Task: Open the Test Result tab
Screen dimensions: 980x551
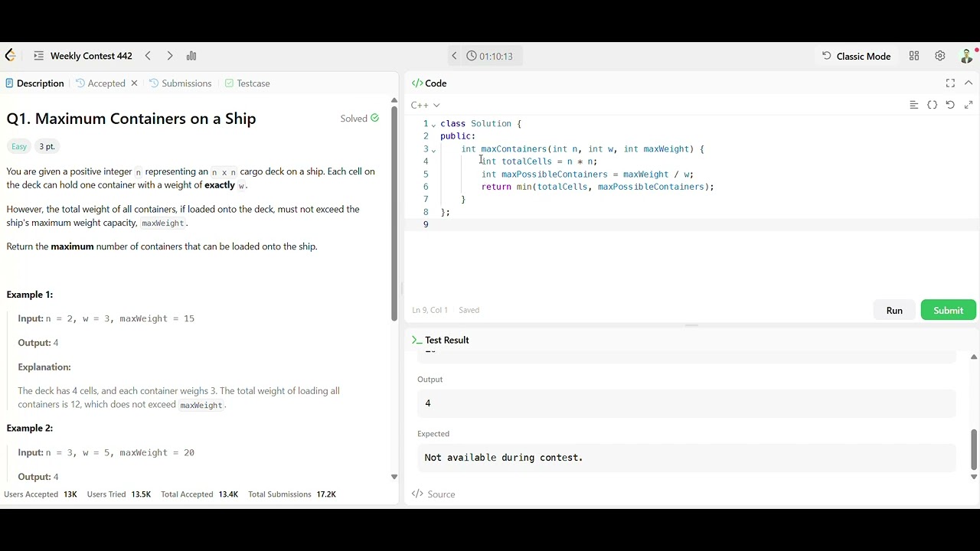Action: (x=440, y=340)
